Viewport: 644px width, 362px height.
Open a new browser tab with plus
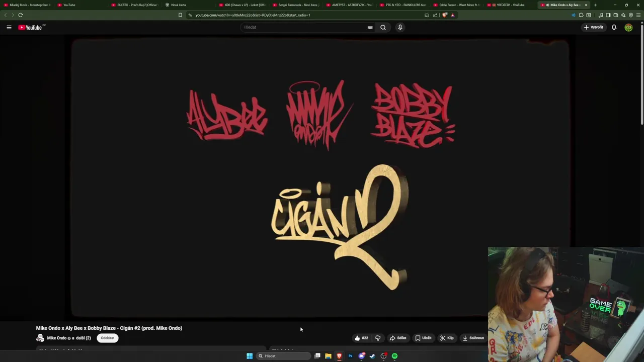coord(595,5)
